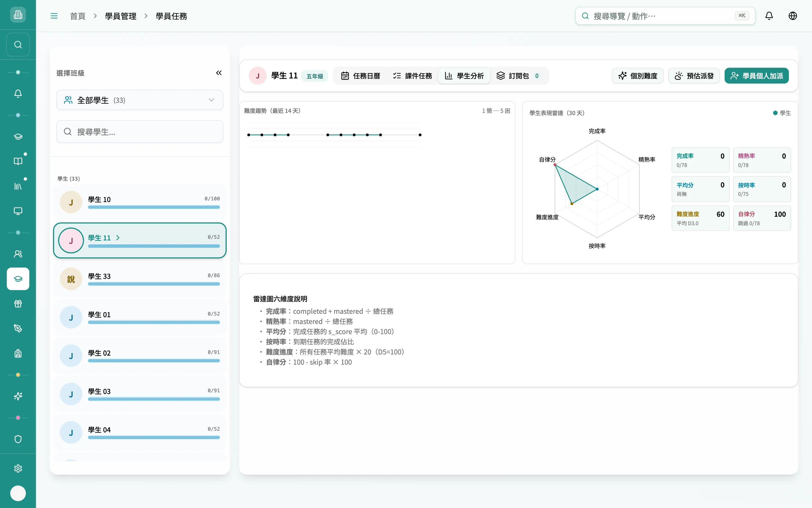Select student 學生 04 in the list
This screenshot has width=812, height=508.
140,433
